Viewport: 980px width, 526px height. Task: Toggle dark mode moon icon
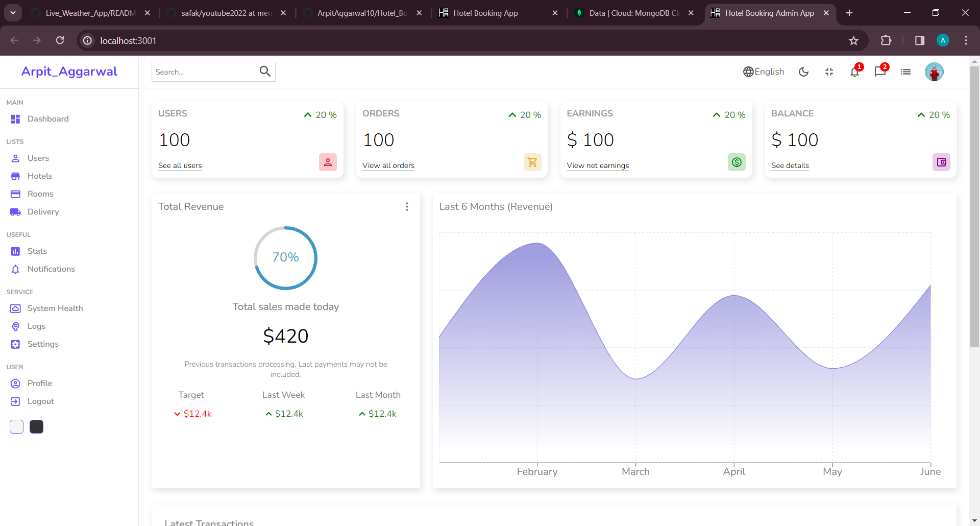(803, 72)
